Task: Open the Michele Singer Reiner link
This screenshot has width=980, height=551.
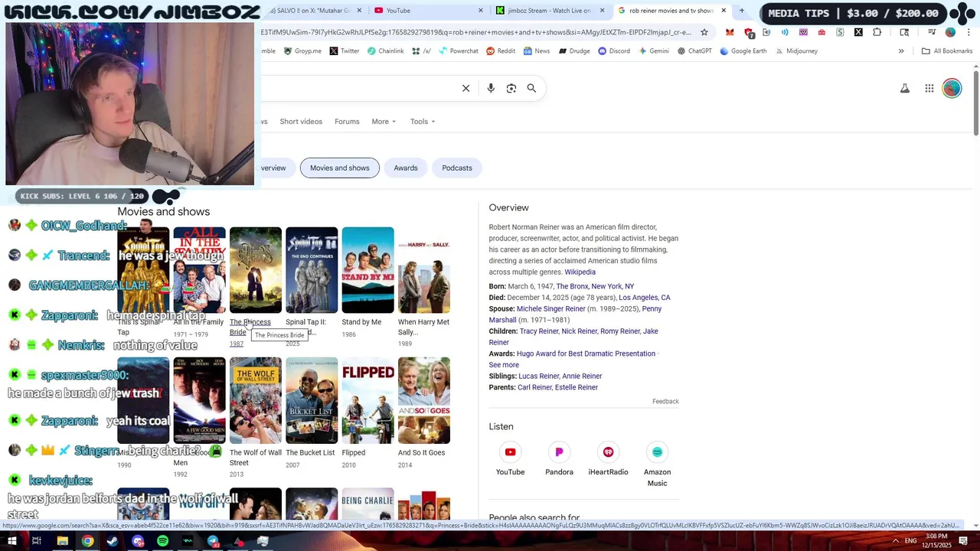Action: 551,309
